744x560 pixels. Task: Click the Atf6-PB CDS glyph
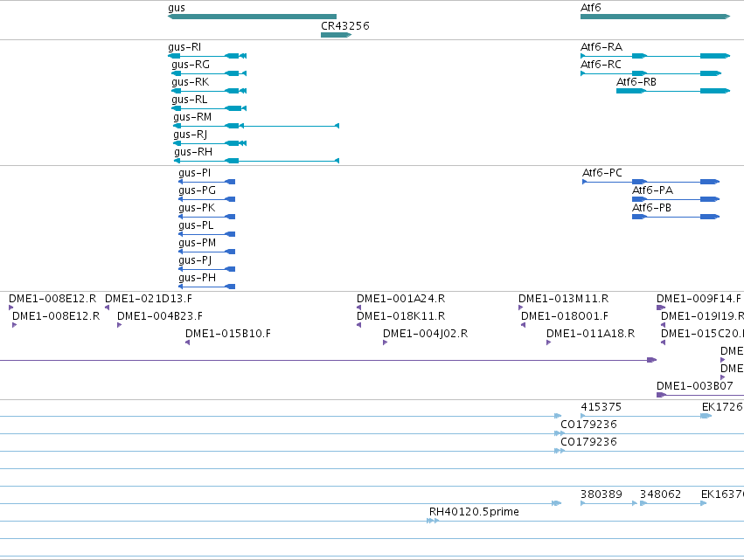pyautogui.click(x=676, y=217)
